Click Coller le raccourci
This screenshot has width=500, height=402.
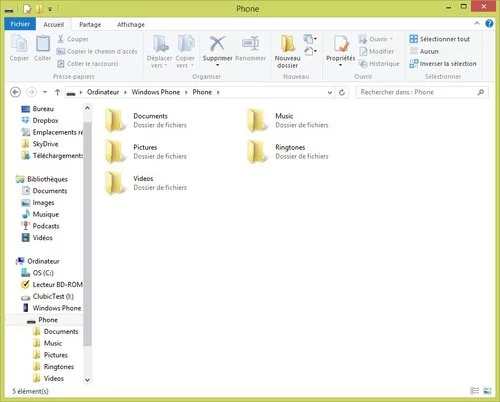[88, 64]
